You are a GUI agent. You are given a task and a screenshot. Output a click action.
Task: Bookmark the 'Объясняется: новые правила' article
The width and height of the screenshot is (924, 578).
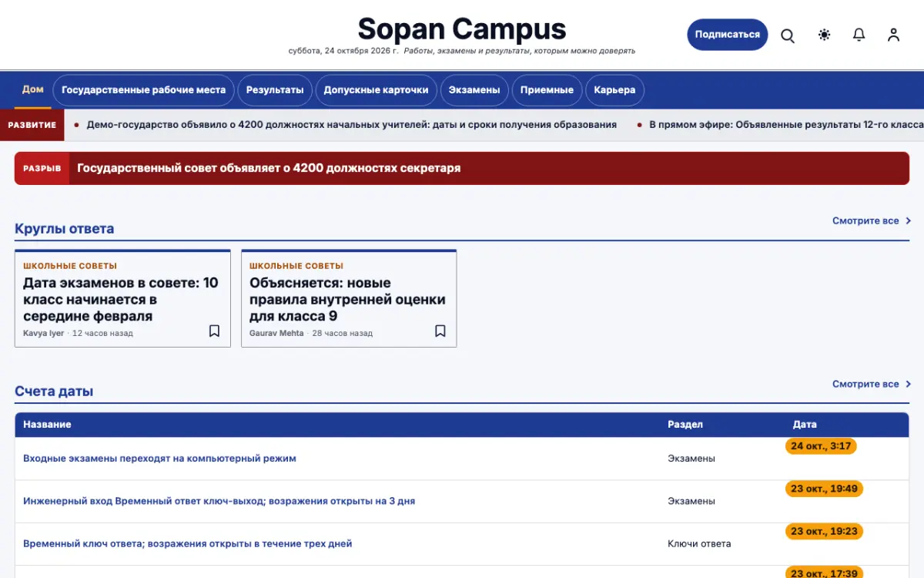pos(440,331)
